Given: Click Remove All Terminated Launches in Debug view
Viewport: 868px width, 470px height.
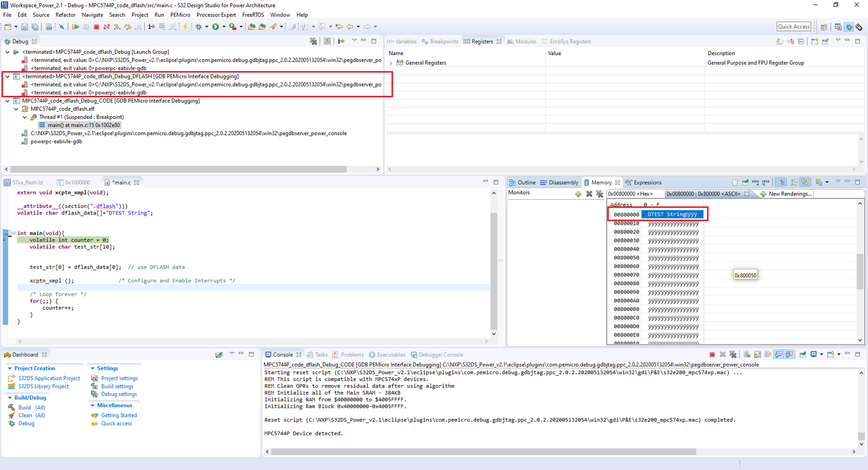Looking at the screenshot, I should 313,41.
